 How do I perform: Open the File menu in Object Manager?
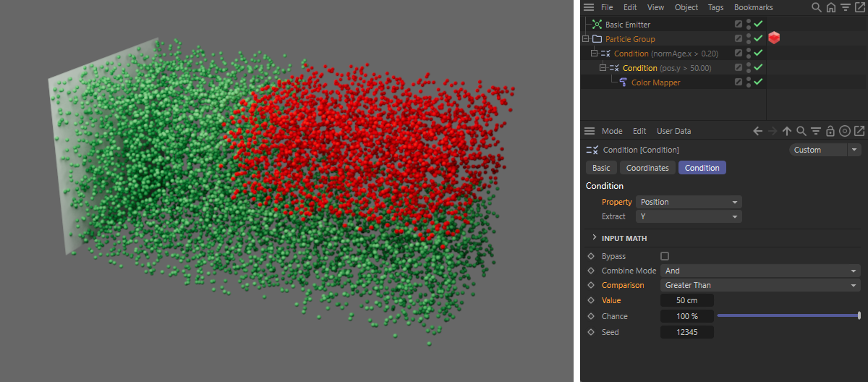[x=607, y=7]
